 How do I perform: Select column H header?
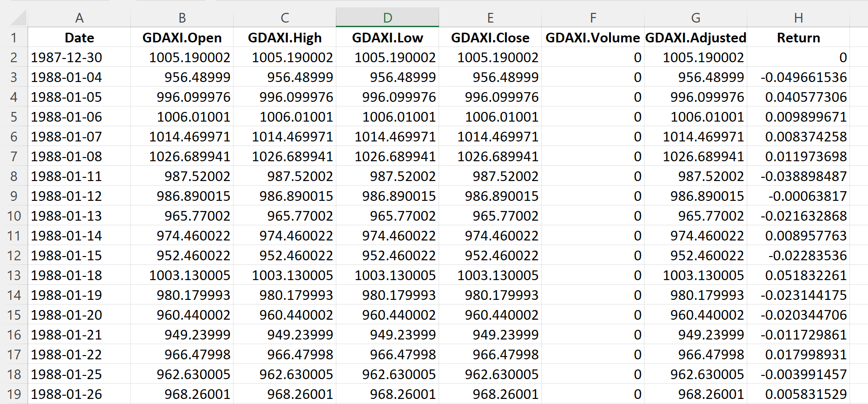pos(798,18)
